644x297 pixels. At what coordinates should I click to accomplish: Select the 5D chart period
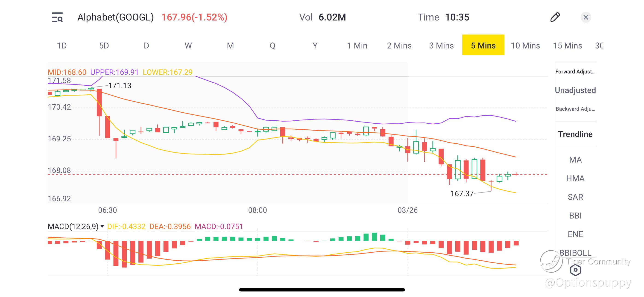point(104,46)
